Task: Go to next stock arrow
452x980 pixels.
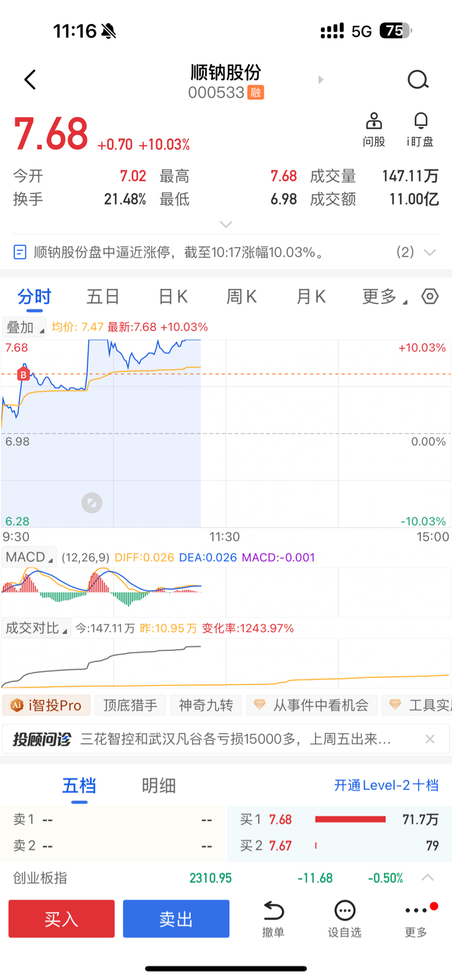Action: [x=321, y=79]
